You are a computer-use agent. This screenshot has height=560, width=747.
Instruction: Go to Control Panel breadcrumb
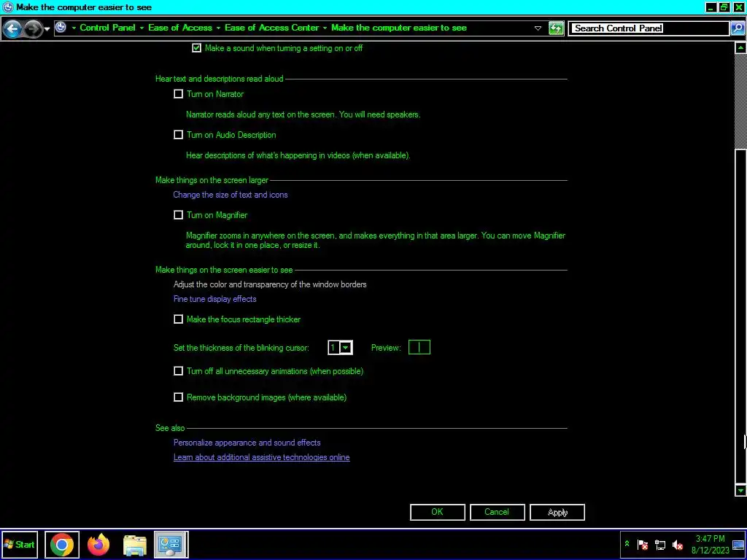coord(108,28)
